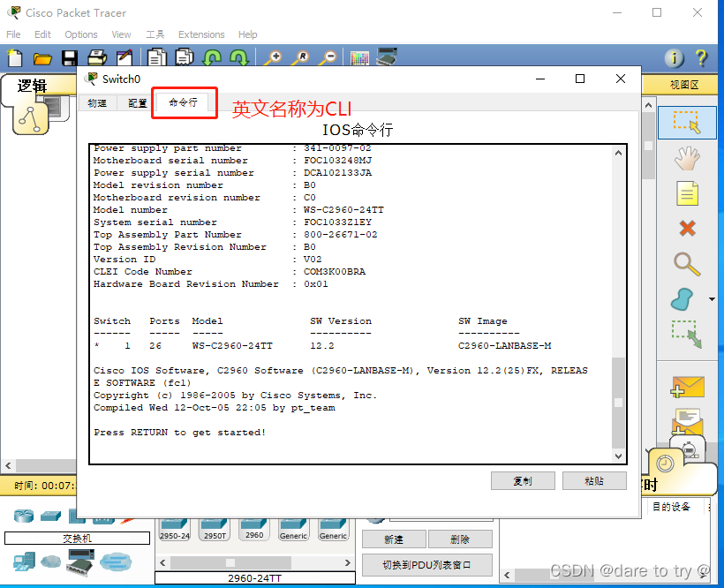Click the 复制 copy button

[523, 481]
